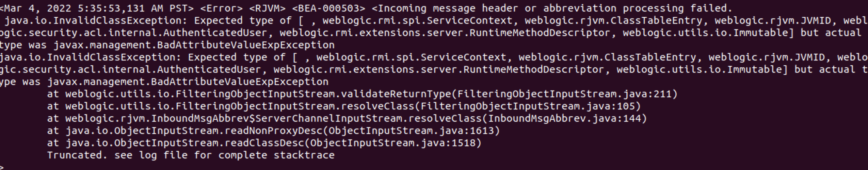Click weblogic.rmi.spi.ServiceContext in first exception

click(x=417, y=21)
